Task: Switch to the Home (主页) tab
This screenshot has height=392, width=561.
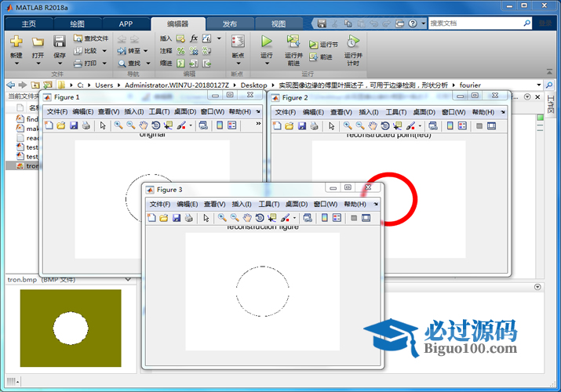Action: pos(28,24)
